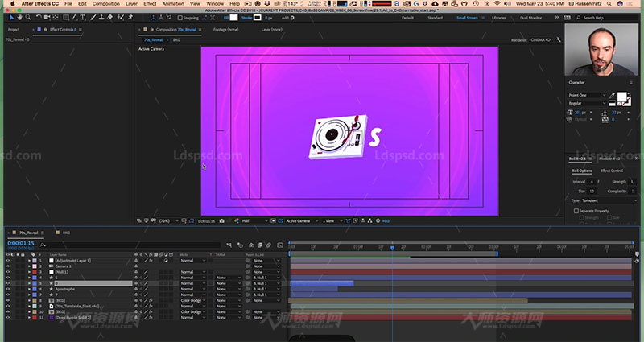Open the Color Dodge mode dropdown on layer 8
This screenshot has height=342, width=644.
[192, 300]
